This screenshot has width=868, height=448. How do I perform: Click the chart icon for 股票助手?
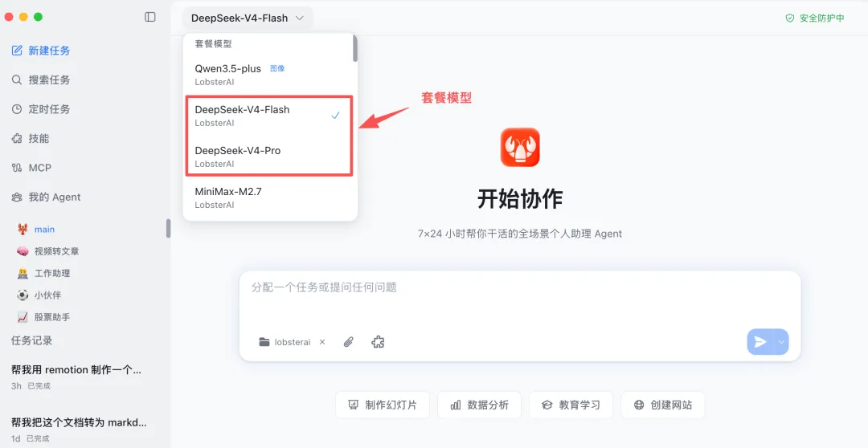23,317
